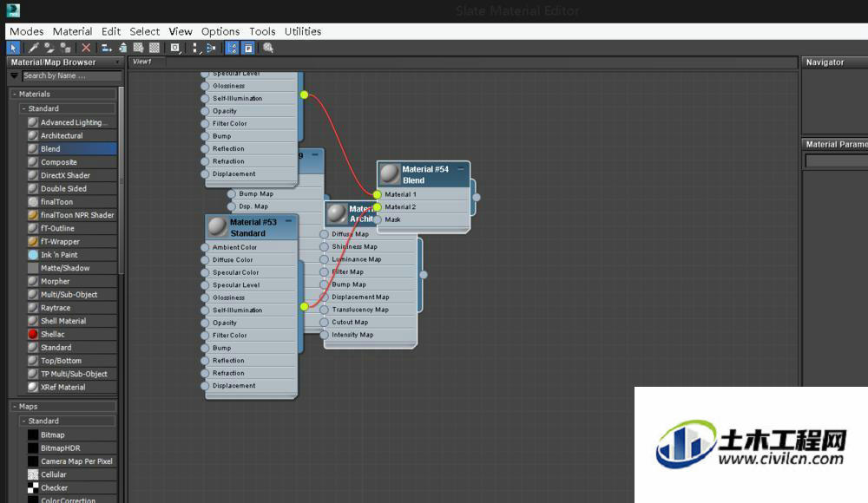Click Put Material to Scene icon
The width and height of the screenshot is (868, 503).
(x=49, y=49)
